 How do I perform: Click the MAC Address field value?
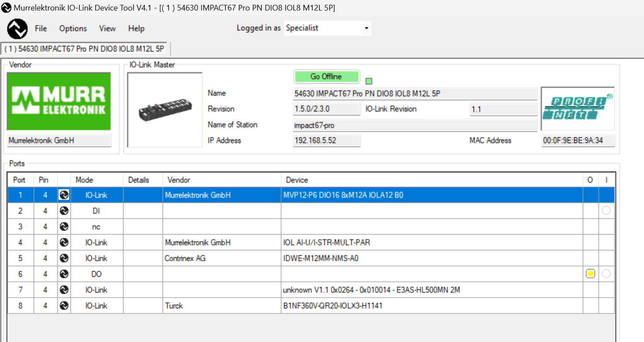click(x=578, y=140)
